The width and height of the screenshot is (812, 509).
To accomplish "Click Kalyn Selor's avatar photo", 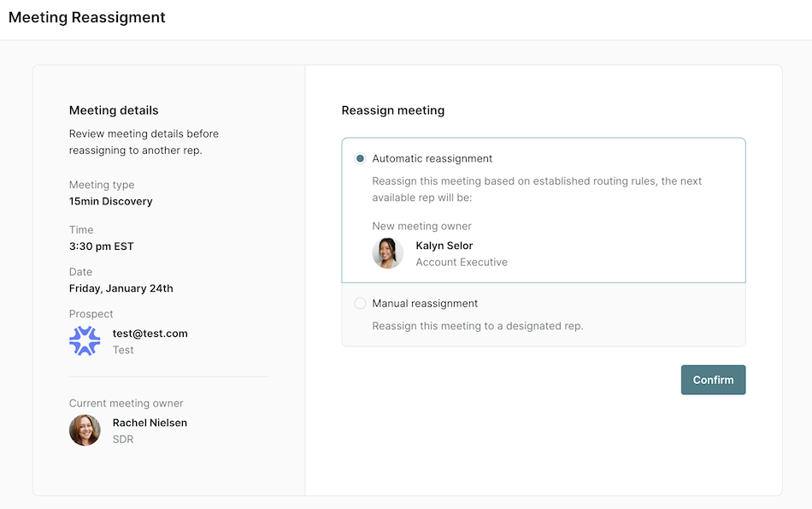I will (x=388, y=253).
